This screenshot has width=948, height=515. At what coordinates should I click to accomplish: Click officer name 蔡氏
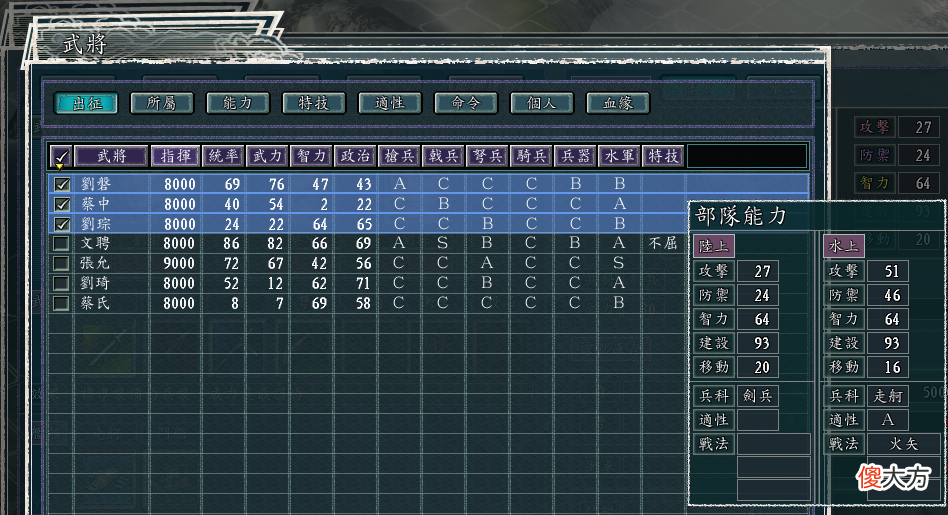click(96, 303)
